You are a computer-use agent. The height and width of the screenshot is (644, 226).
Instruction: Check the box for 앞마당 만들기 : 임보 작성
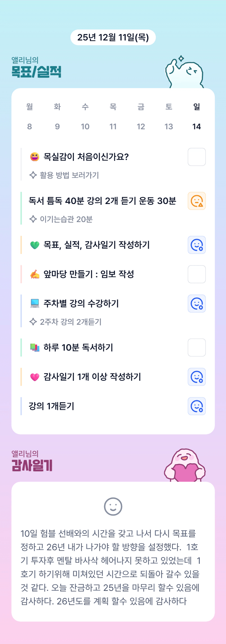click(x=196, y=274)
